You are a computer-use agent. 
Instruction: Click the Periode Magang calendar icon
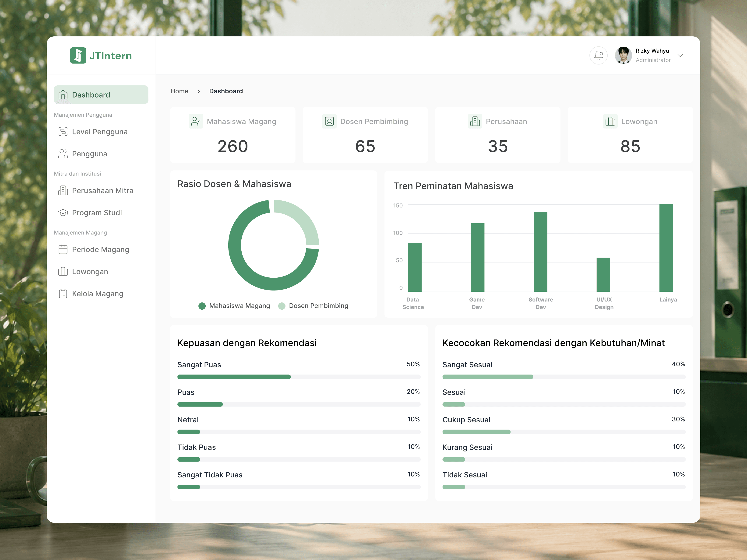[x=63, y=249]
